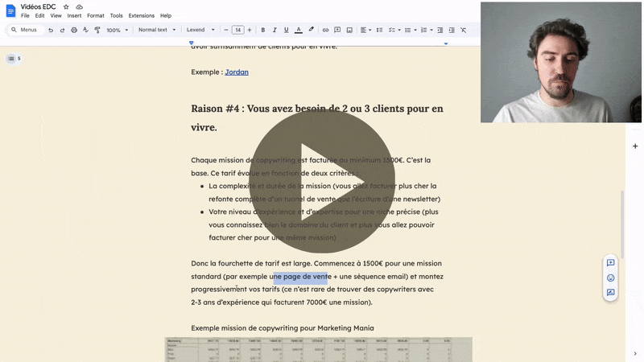Click the undo arrow
The height and width of the screenshot is (362, 644).
(x=51, y=30)
